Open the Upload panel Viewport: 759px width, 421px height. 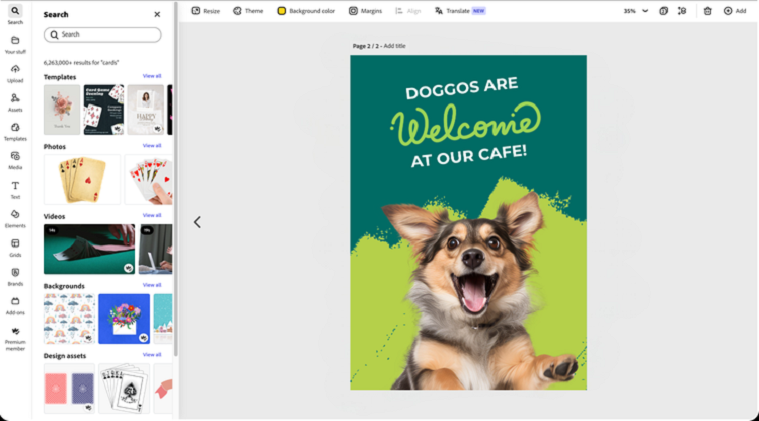pos(15,72)
